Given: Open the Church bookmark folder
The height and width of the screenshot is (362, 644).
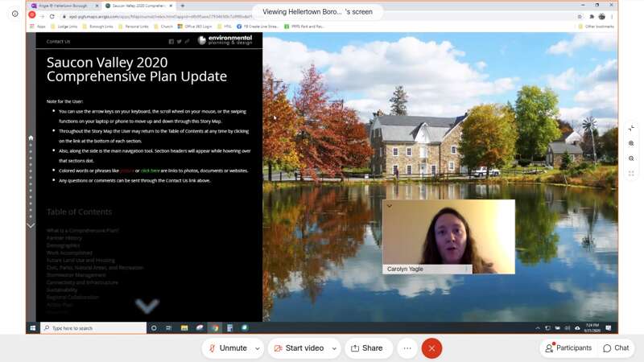Looking at the screenshot, I should pyautogui.click(x=163, y=27).
